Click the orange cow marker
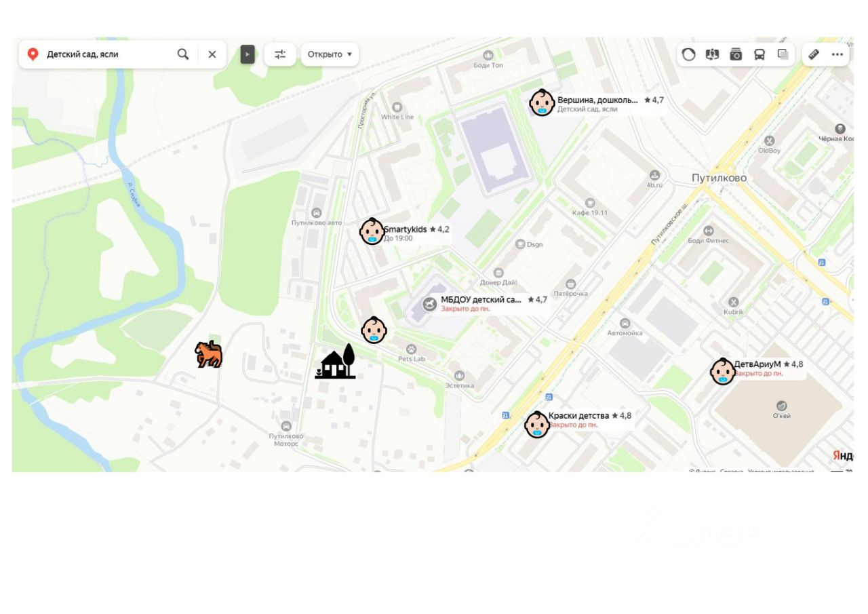The image size is (868, 614). click(x=209, y=354)
